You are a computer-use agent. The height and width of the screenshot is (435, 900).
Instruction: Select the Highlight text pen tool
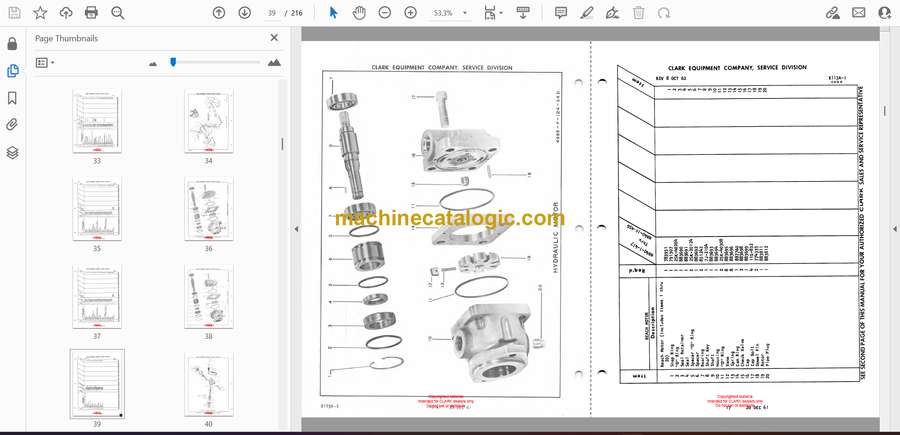587,13
